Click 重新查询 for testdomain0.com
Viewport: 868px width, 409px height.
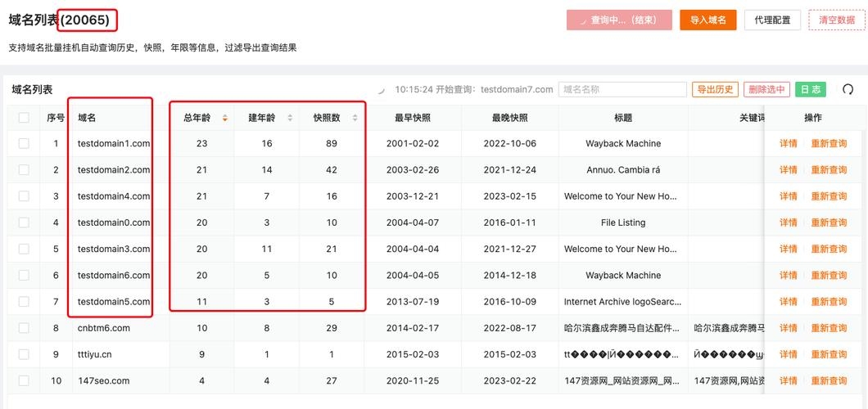coord(829,222)
